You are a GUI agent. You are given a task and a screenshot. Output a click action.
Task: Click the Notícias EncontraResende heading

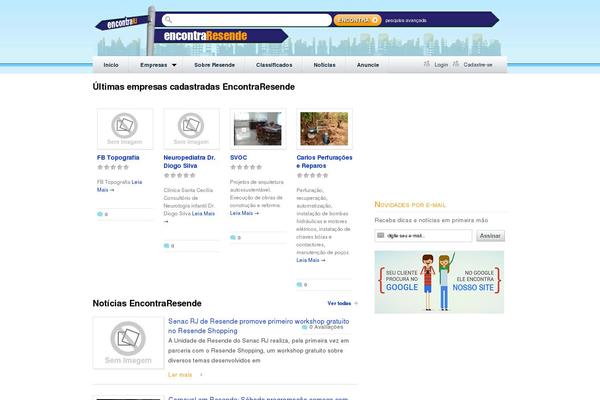point(147,304)
